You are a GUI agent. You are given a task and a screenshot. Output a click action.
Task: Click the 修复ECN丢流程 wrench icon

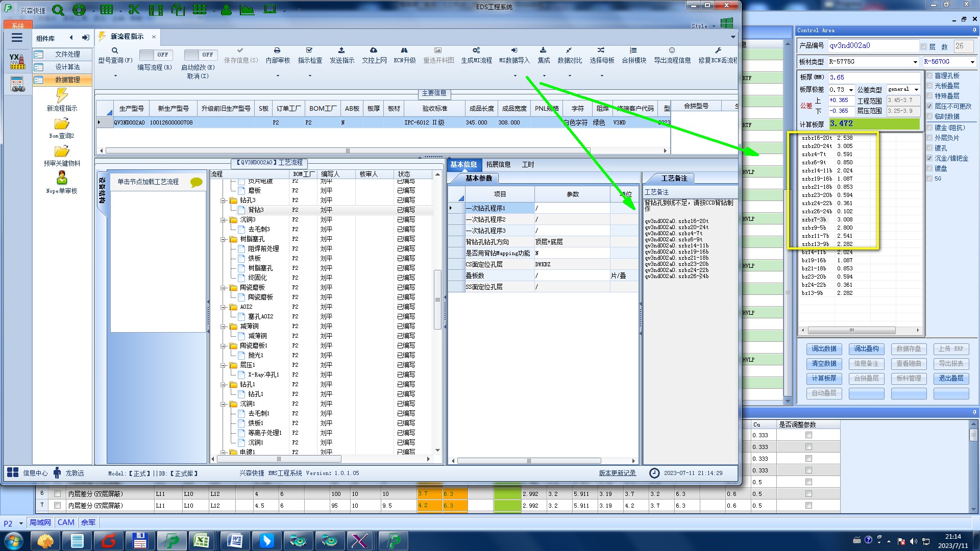click(718, 51)
